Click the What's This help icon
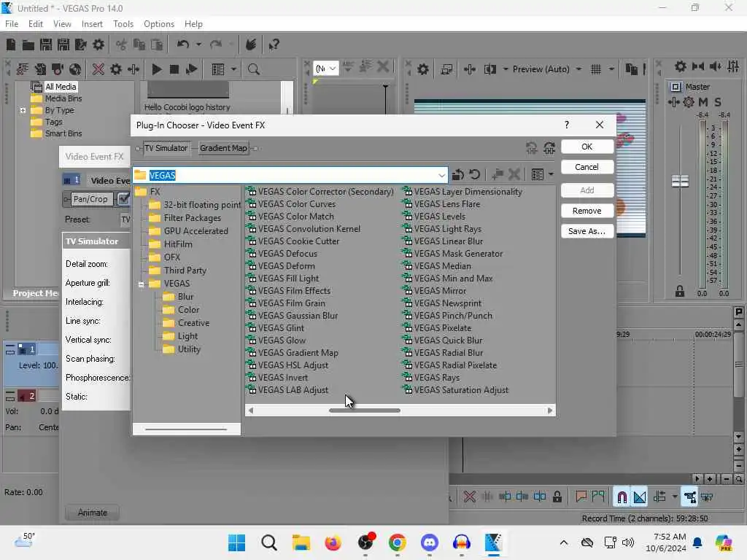Image resolution: width=747 pixels, height=560 pixels. point(274,44)
